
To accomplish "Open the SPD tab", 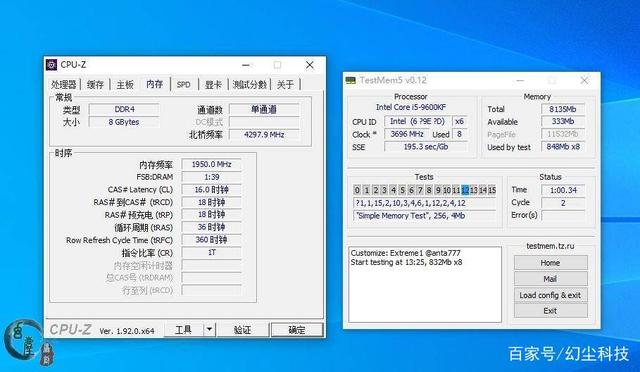I will [x=184, y=85].
